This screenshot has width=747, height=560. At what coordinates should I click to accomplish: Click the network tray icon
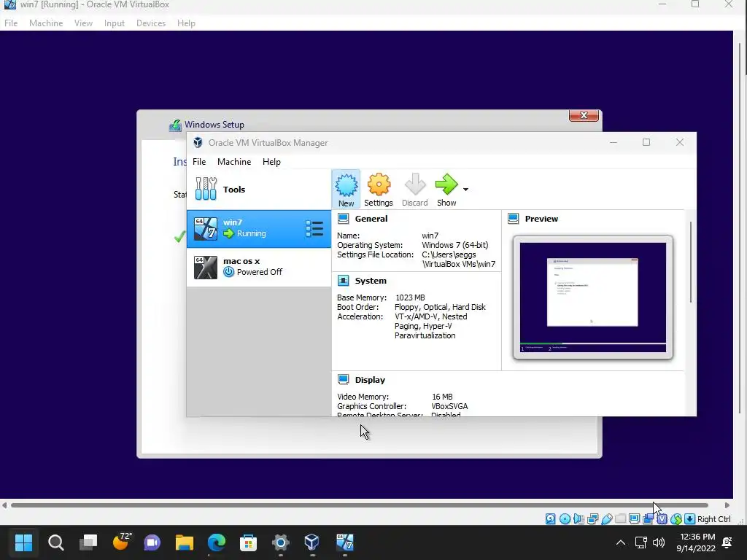(641, 542)
